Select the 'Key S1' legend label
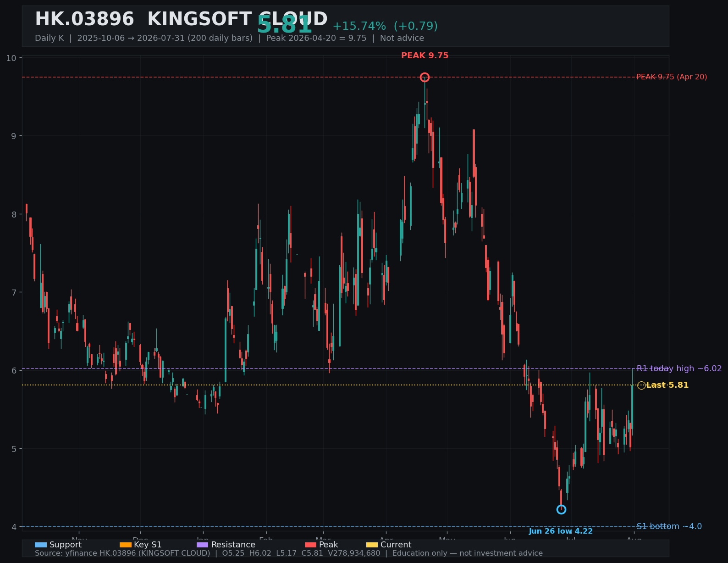The height and width of the screenshot is (563, 728). 148,545
